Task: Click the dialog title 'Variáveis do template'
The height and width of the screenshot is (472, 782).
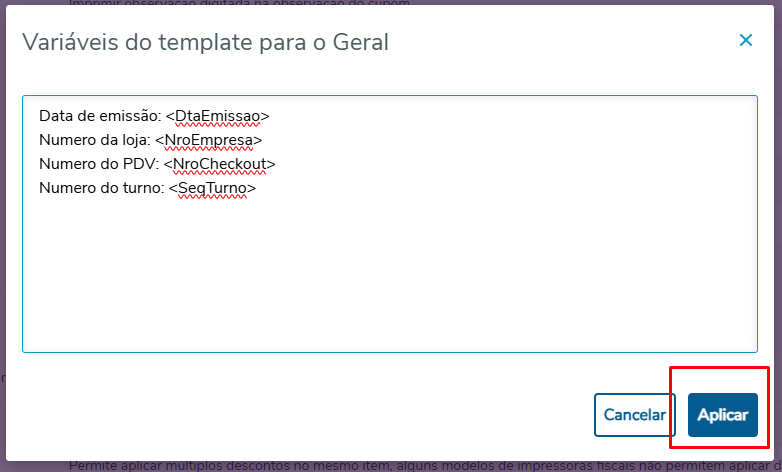Action: click(x=150, y=42)
